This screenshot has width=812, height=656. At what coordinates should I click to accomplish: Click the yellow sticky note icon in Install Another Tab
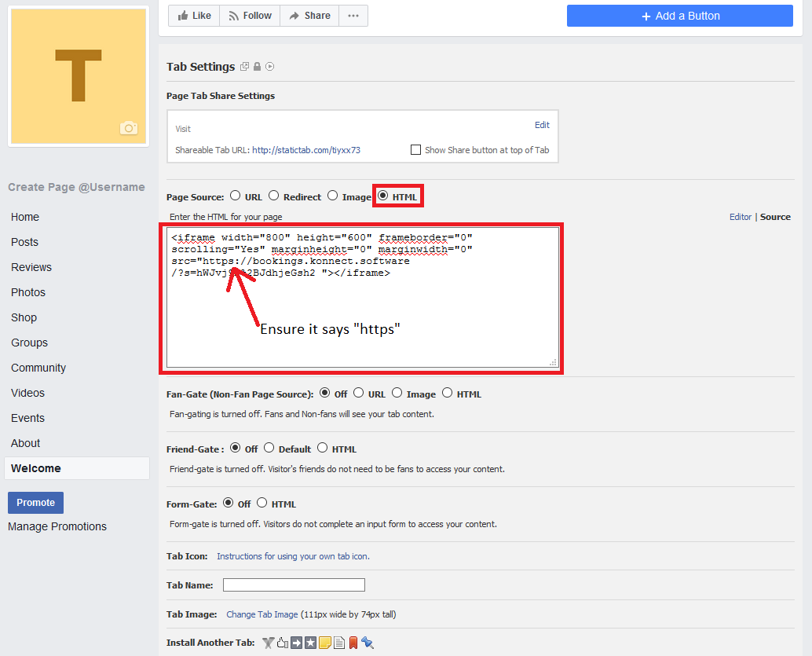(325, 642)
